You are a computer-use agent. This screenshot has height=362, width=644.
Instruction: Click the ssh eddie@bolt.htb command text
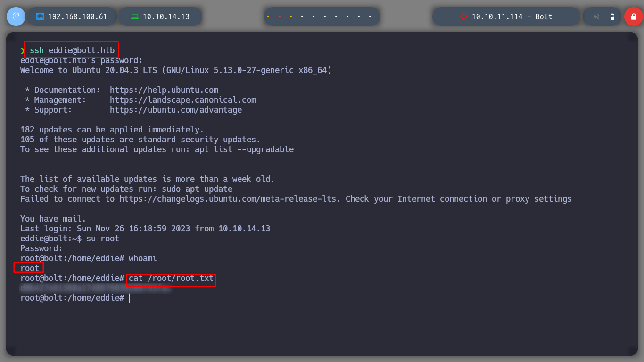pyautogui.click(x=72, y=50)
